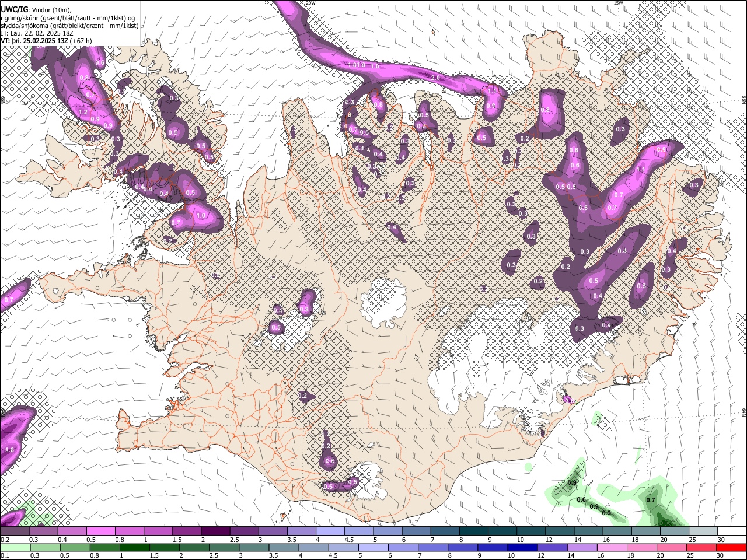Viewport: 747px width, 560px height.
Task: Click the blue rain swatch between 8 and 9
Action: (x=463, y=548)
